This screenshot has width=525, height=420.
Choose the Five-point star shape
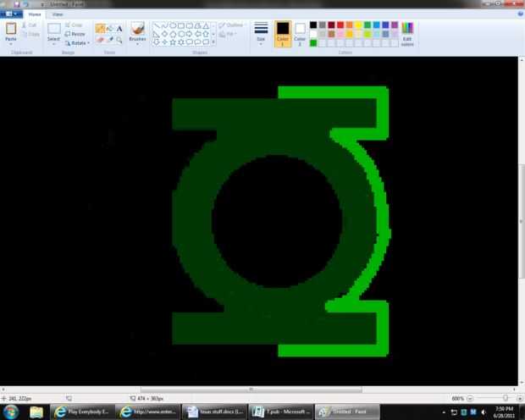[x=173, y=42]
